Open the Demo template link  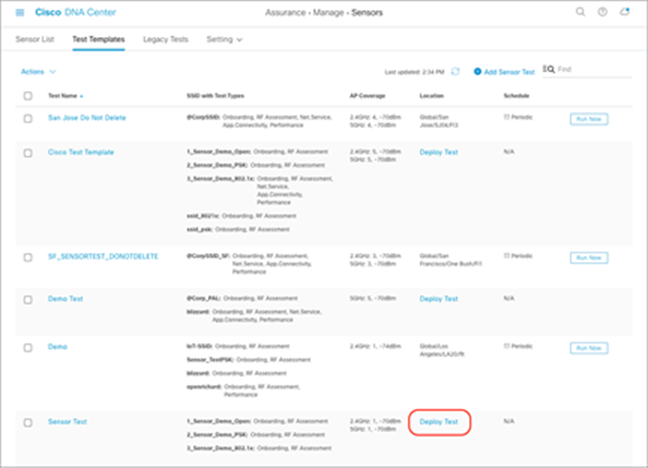[x=57, y=346]
